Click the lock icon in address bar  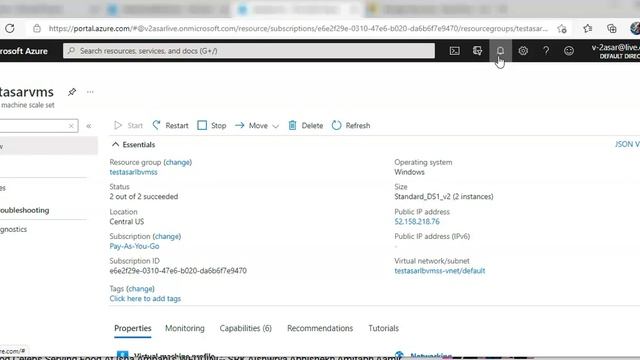click(x=37, y=28)
